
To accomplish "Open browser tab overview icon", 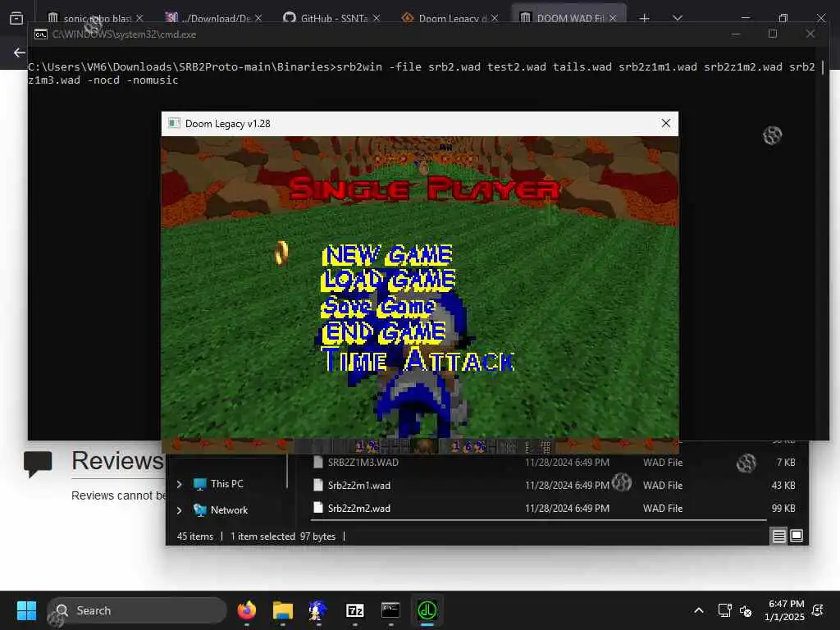I will point(16,18).
